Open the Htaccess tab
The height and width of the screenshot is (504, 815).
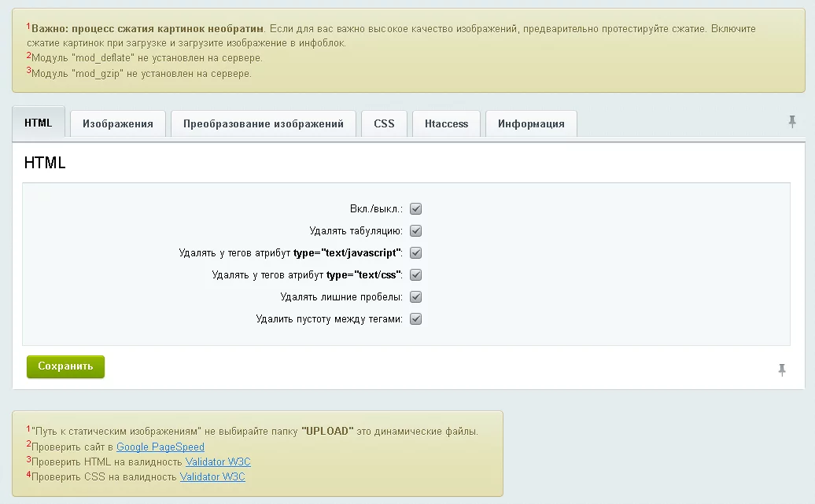tap(446, 124)
